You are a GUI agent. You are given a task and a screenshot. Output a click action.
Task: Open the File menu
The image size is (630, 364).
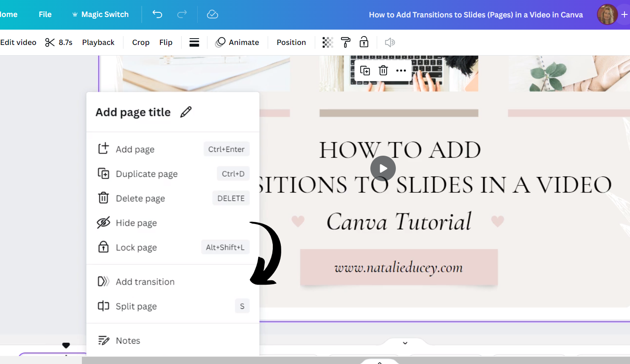coord(45,14)
